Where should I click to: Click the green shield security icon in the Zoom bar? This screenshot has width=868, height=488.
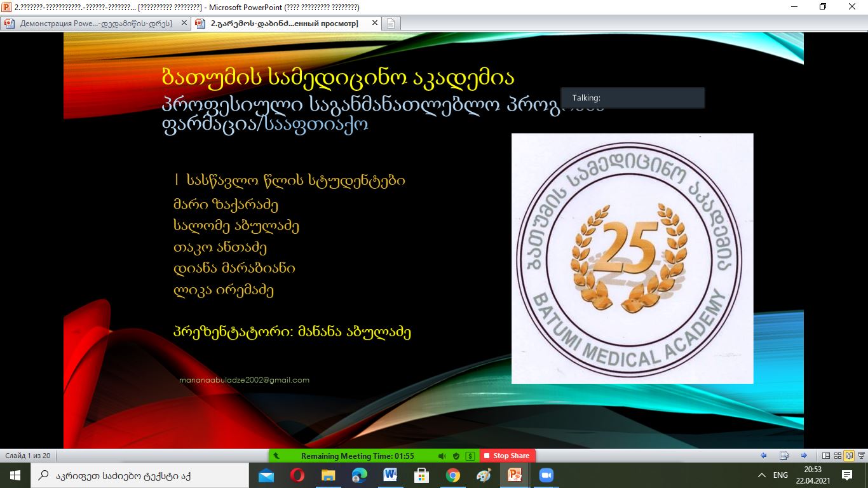[x=456, y=456]
